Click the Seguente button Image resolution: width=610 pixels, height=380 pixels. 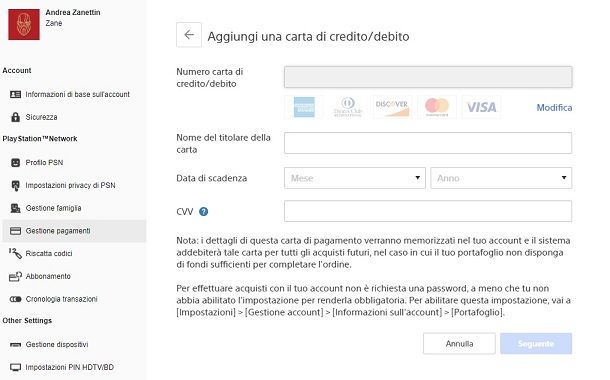point(536,343)
